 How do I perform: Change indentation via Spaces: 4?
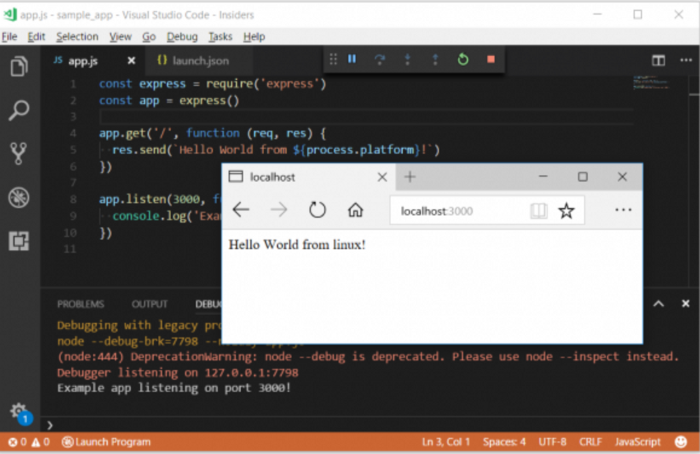click(x=504, y=442)
